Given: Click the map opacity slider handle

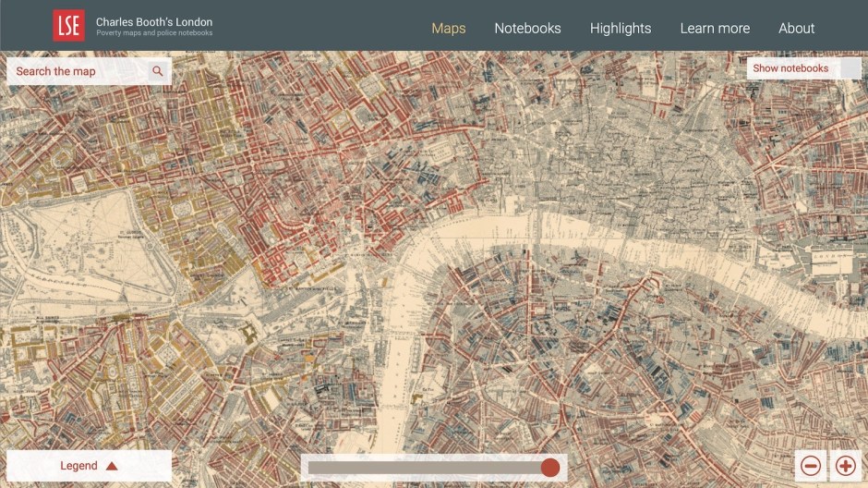Looking at the screenshot, I should (x=549, y=468).
